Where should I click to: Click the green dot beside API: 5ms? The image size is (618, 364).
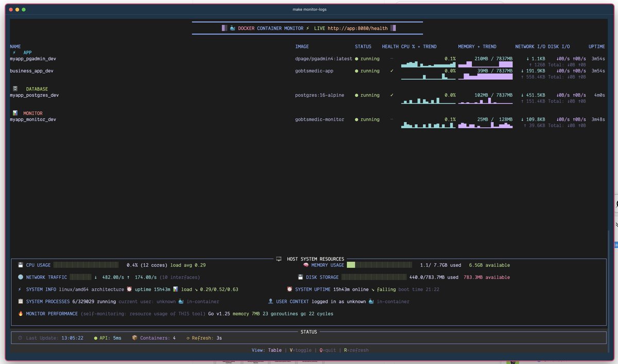(95, 338)
